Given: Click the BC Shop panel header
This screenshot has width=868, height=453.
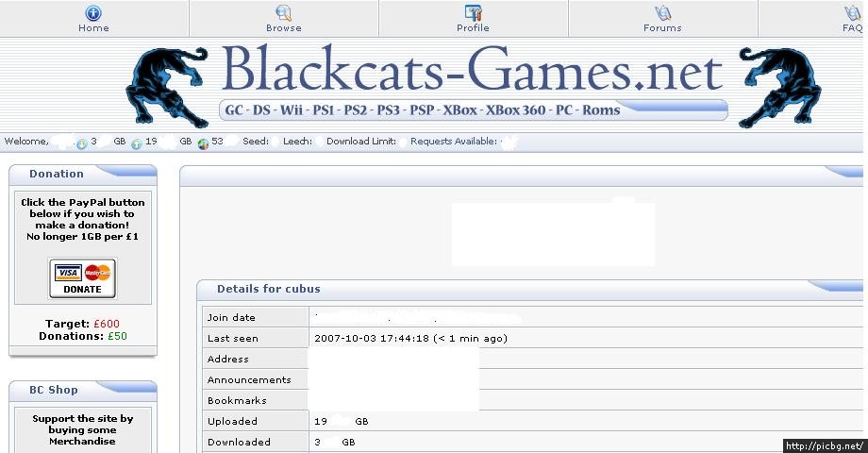Looking at the screenshot, I should coord(83,390).
